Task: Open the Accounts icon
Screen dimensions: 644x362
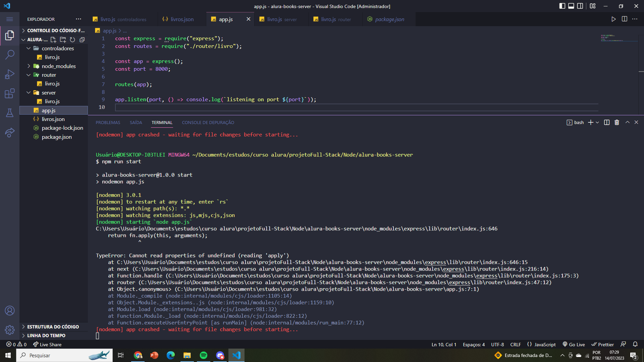Action: pos(10,311)
